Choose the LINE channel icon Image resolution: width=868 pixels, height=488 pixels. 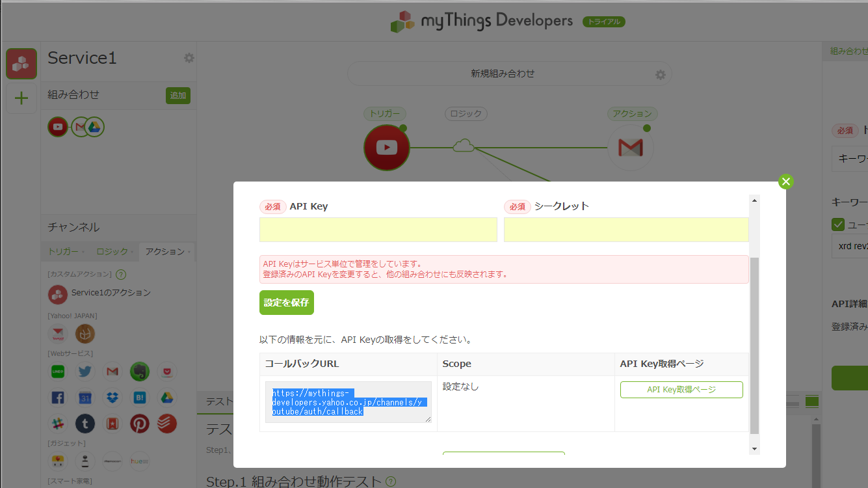tap(57, 371)
